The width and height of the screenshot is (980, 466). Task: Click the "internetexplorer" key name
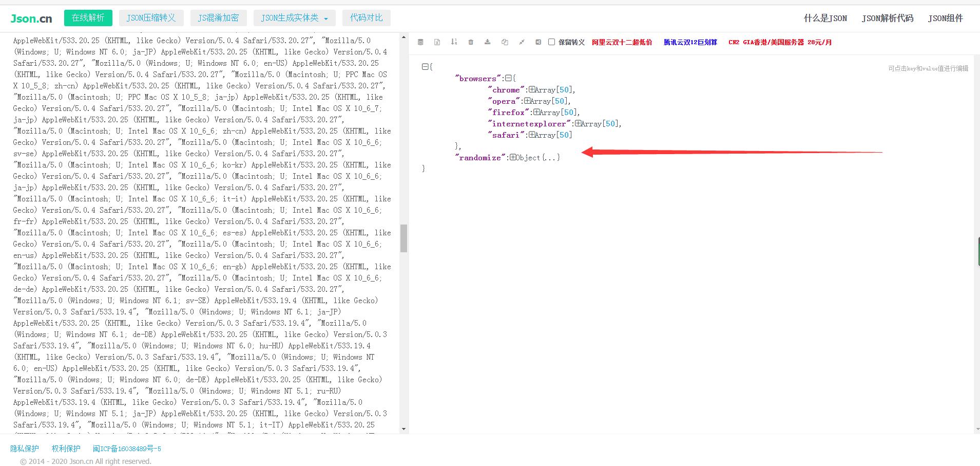click(x=529, y=124)
